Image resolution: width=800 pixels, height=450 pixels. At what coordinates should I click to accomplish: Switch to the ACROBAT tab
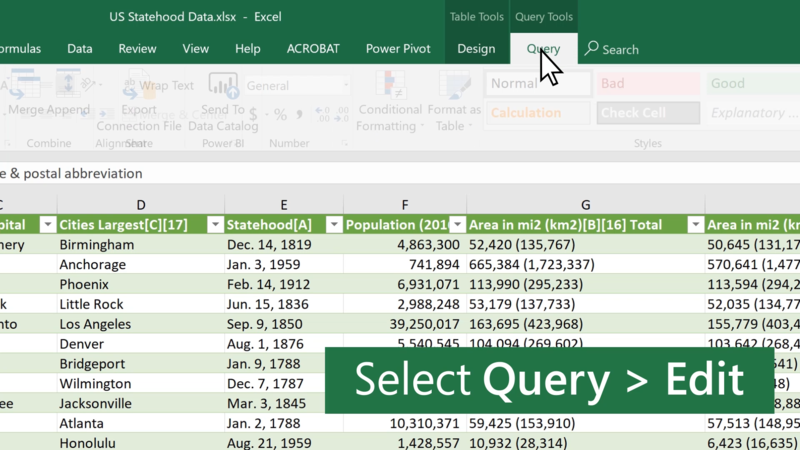[x=313, y=48]
